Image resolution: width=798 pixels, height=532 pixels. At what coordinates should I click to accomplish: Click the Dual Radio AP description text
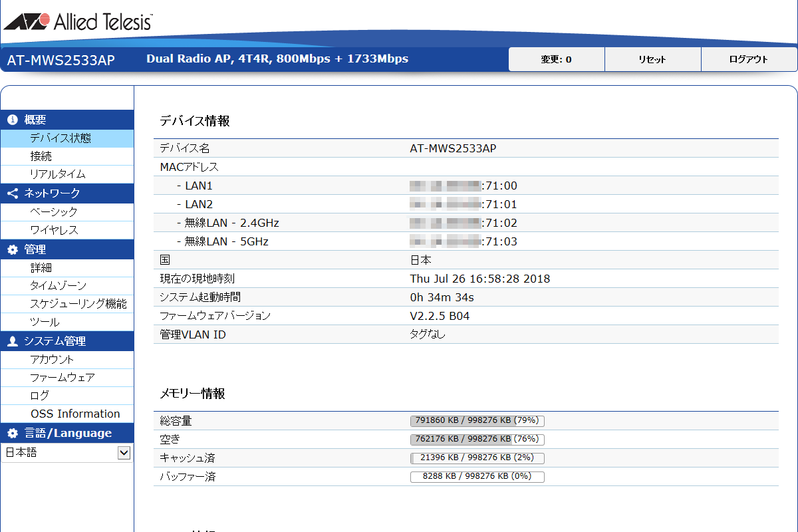pyautogui.click(x=277, y=59)
